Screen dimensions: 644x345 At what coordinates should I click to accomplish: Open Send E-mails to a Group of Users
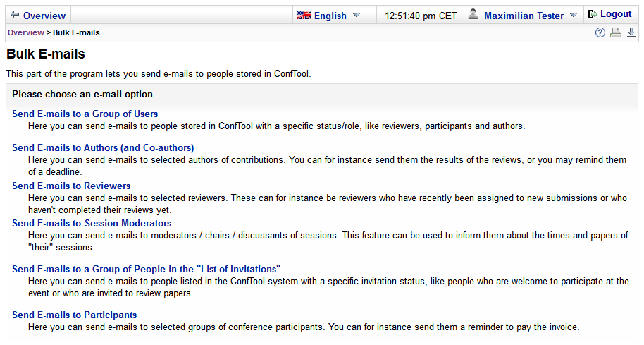tap(85, 114)
